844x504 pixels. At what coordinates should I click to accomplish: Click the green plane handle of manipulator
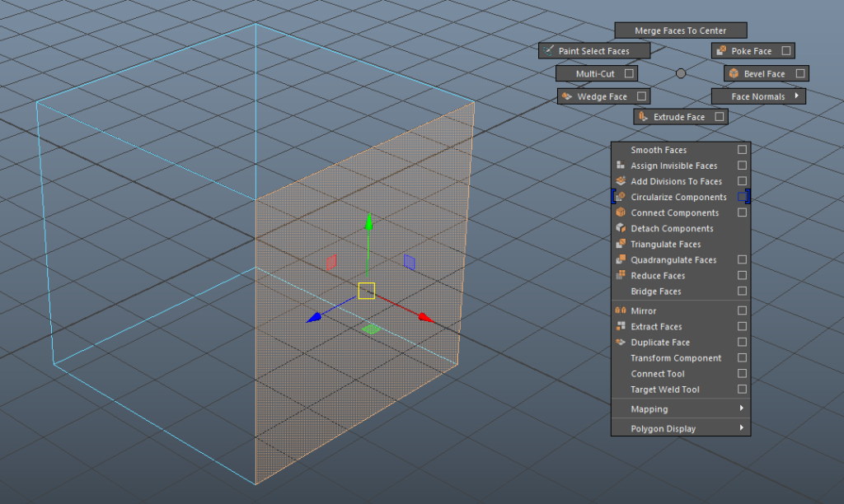click(x=371, y=329)
